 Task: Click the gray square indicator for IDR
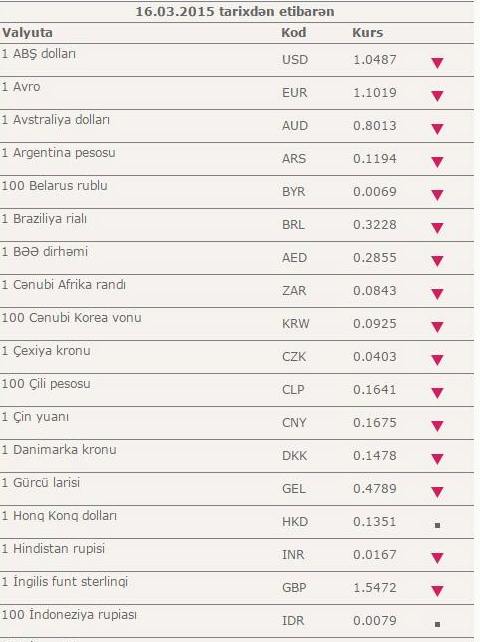[437, 624]
